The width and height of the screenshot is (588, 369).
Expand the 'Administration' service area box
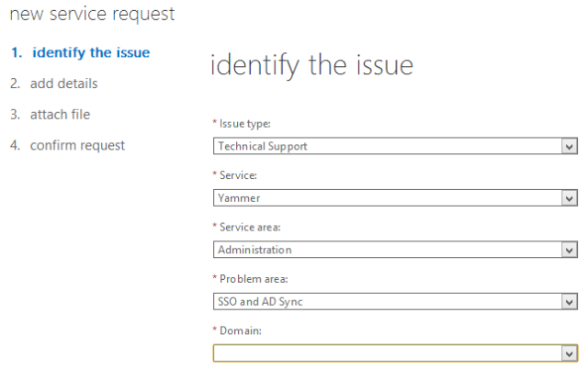[387, 250]
